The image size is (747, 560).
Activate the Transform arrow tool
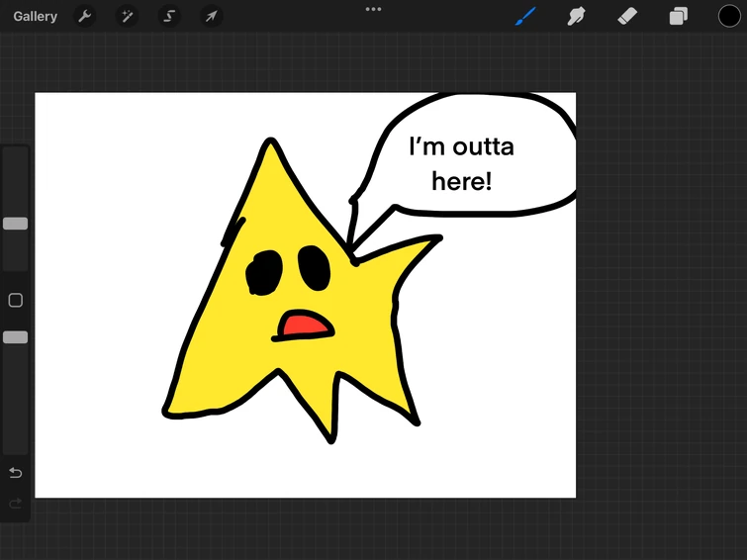[211, 17]
